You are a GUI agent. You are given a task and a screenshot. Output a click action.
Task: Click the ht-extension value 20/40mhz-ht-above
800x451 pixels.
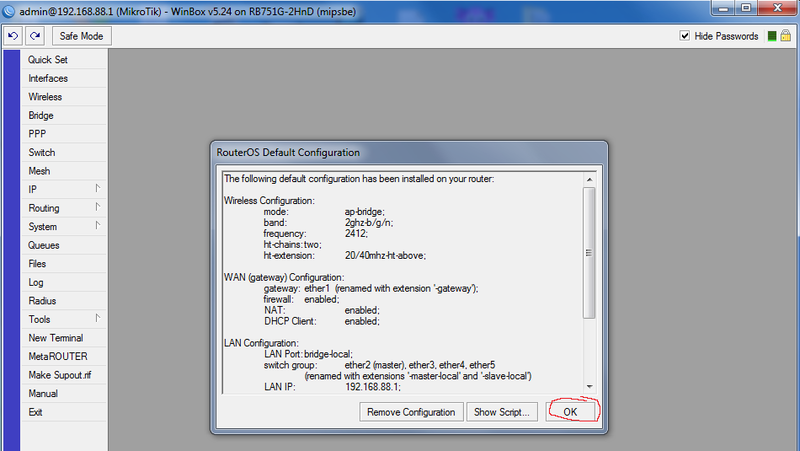pyautogui.click(x=385, y=256)
